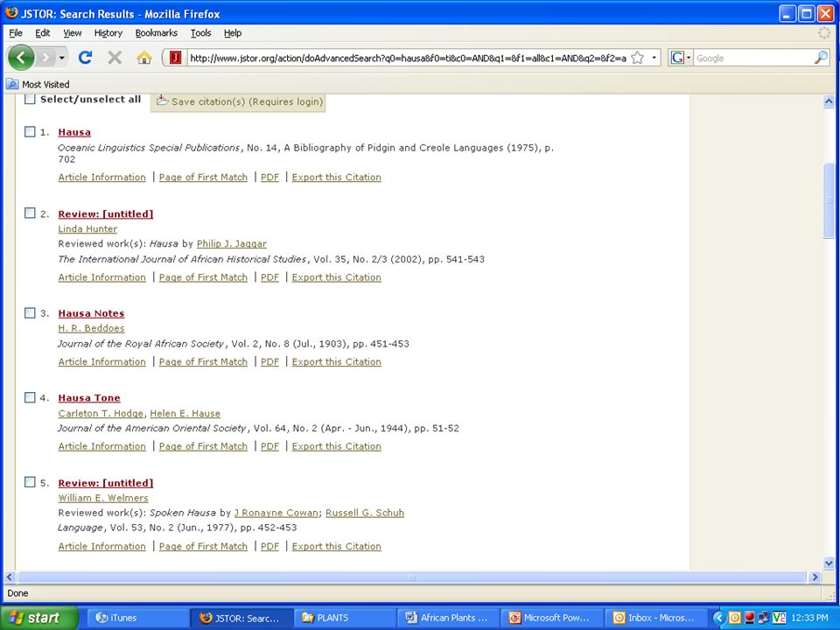Check the box for result 1 Hausa

point(30,132)
